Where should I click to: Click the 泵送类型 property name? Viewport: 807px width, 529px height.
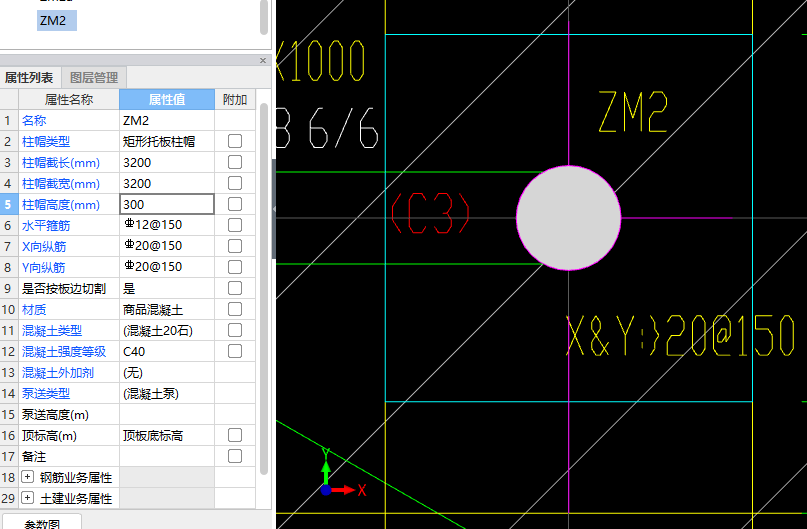[x=46, y=394]
